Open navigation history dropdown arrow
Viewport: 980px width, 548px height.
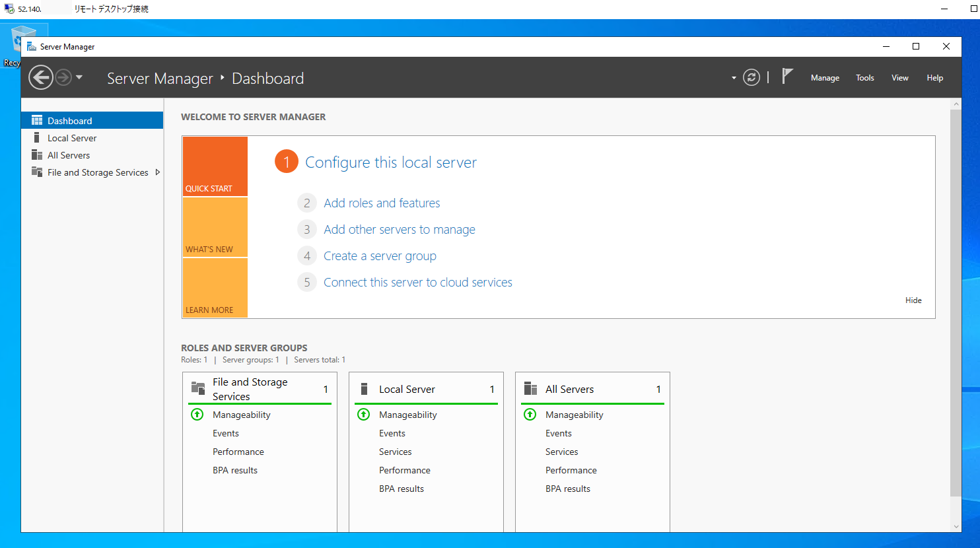tap(79, 77)
